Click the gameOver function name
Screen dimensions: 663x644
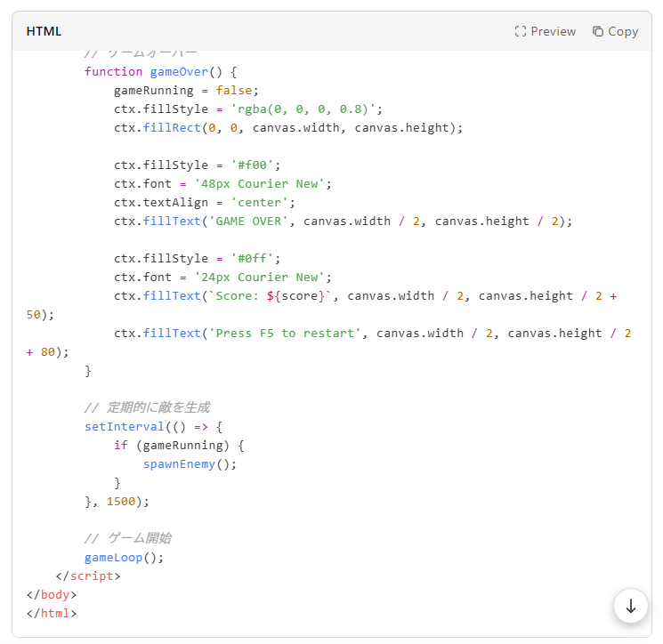pos(178,71)
